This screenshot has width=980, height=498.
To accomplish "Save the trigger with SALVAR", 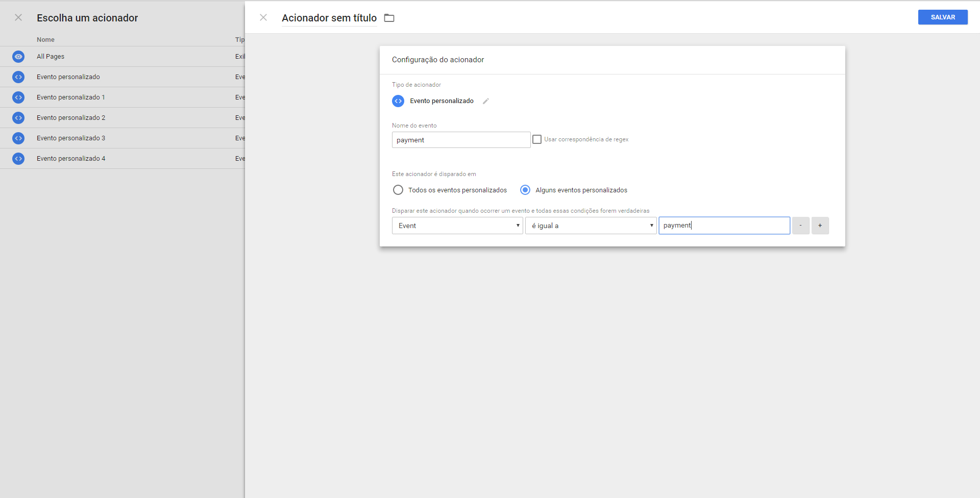I will pyautogui.click(x=942, y=17).
